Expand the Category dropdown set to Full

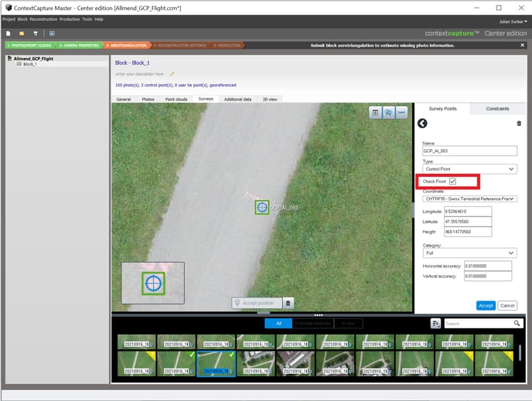(469, 253)
